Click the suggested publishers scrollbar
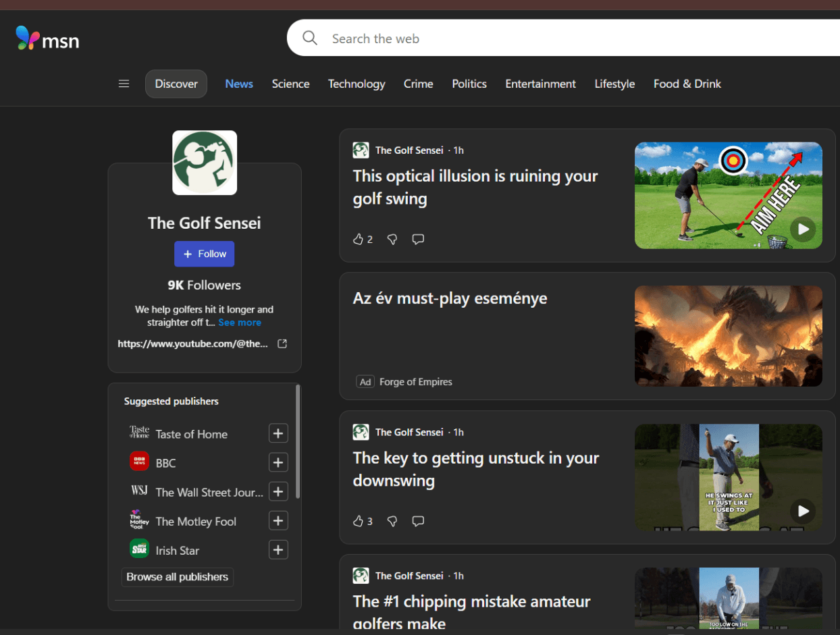840x635 pixels. coord(298,441)
